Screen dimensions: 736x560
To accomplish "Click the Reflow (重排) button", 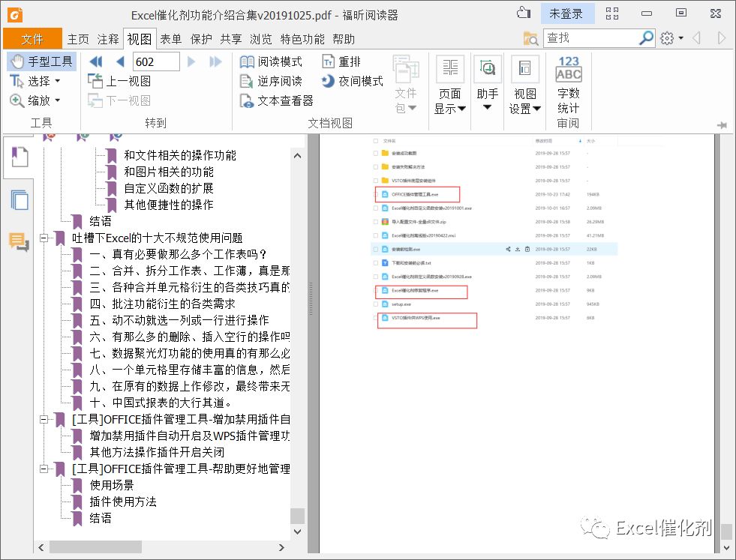I will coord(341,61).
